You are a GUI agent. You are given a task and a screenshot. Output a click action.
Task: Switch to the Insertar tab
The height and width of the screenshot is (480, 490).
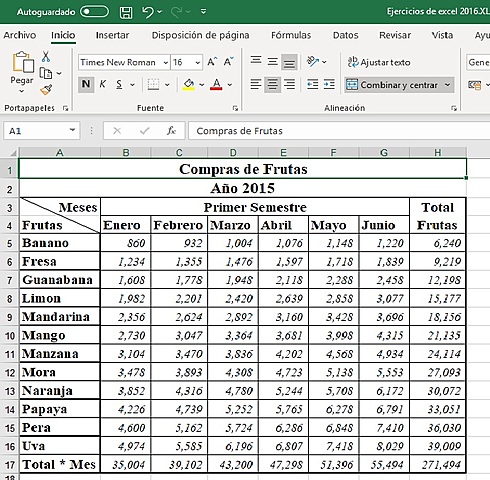[112, 35]
